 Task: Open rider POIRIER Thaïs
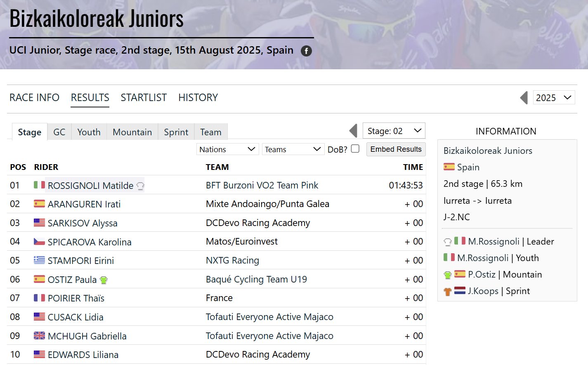pos(76,298)
